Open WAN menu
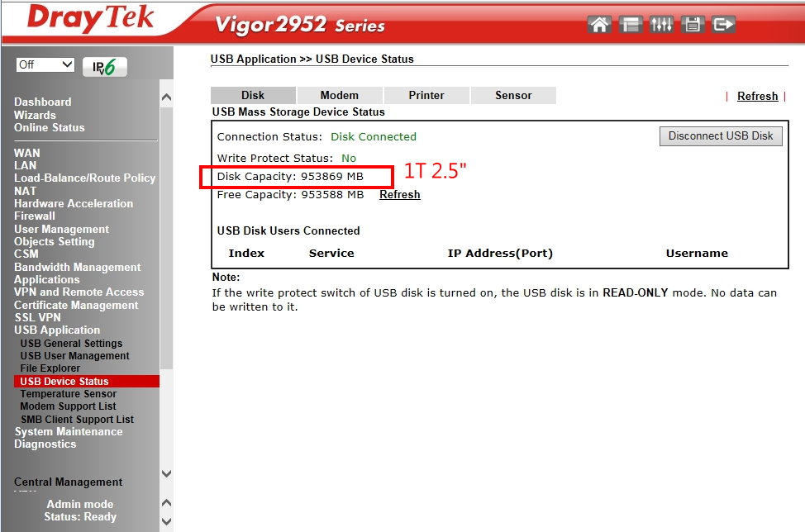 [26, 153]
